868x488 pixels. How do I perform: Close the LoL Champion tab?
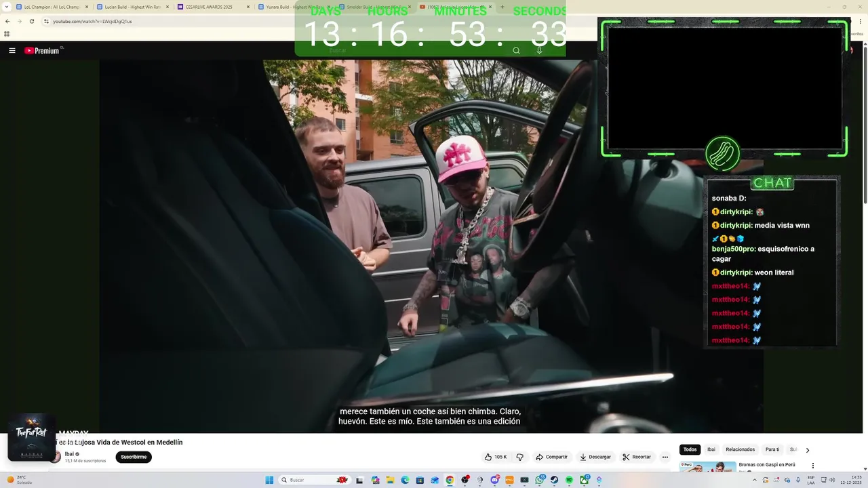[x=87, y=7]
